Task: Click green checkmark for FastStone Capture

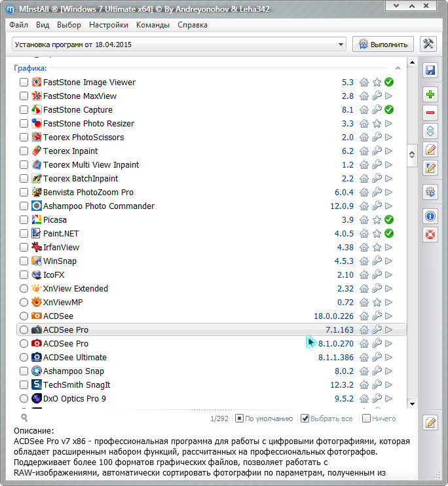Action: (x=389, y=109)
